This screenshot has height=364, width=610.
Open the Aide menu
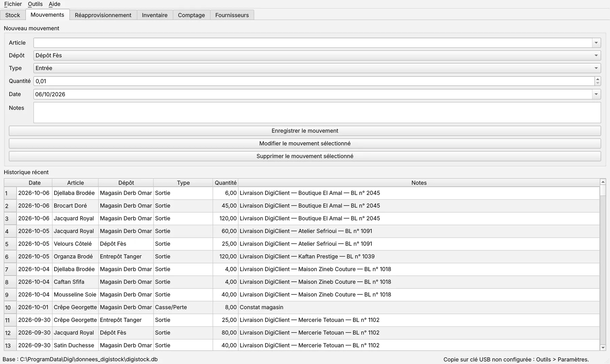click(55, 4)
